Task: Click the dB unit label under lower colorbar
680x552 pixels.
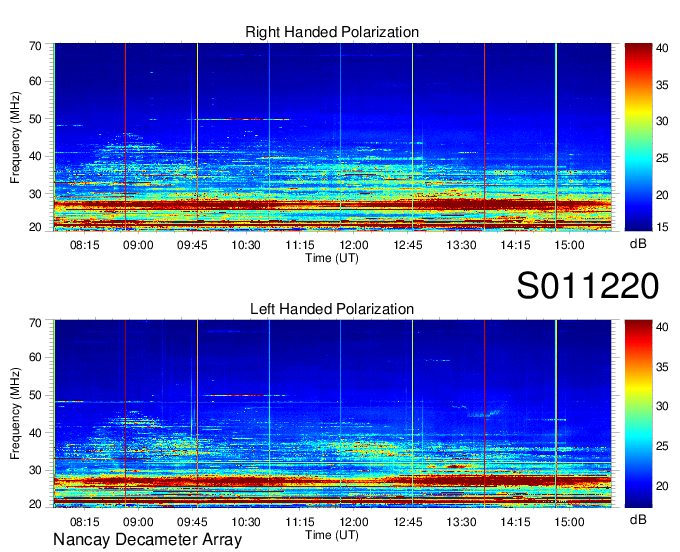Action: (x=638, y=519)
